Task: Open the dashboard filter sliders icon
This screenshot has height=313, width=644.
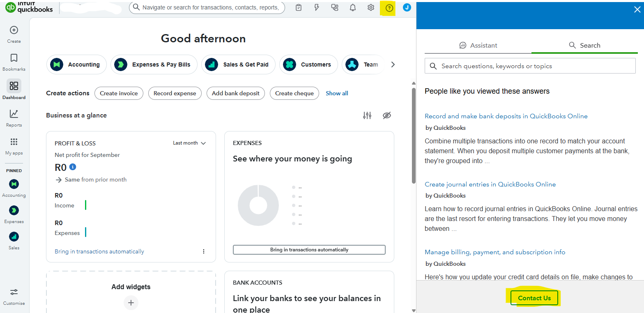Action: coord(367,115)
